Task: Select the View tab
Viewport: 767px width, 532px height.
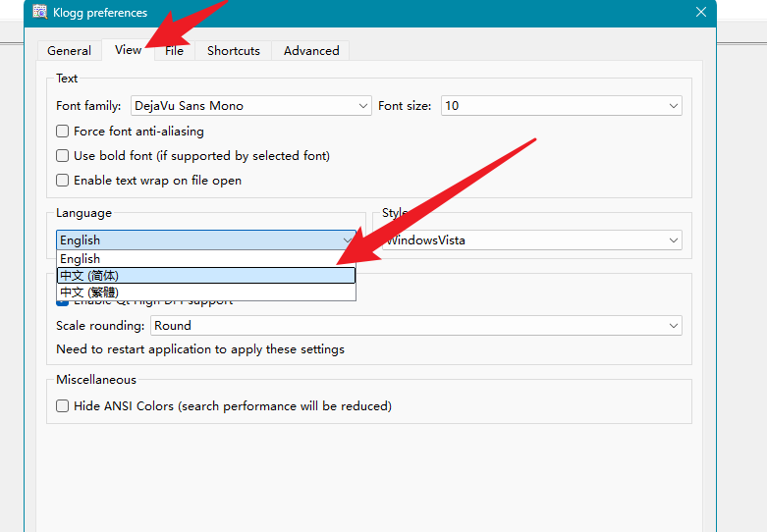Action: pos(128,49)
